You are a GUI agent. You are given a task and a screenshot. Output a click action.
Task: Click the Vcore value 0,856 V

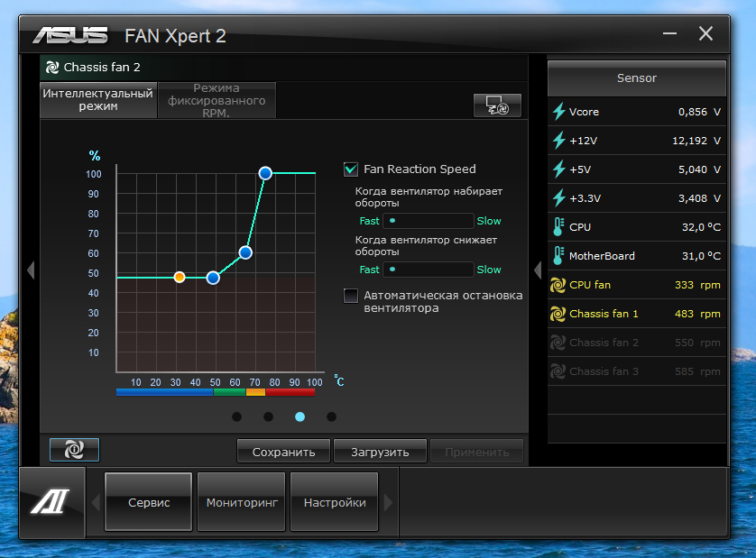[699, 112]
